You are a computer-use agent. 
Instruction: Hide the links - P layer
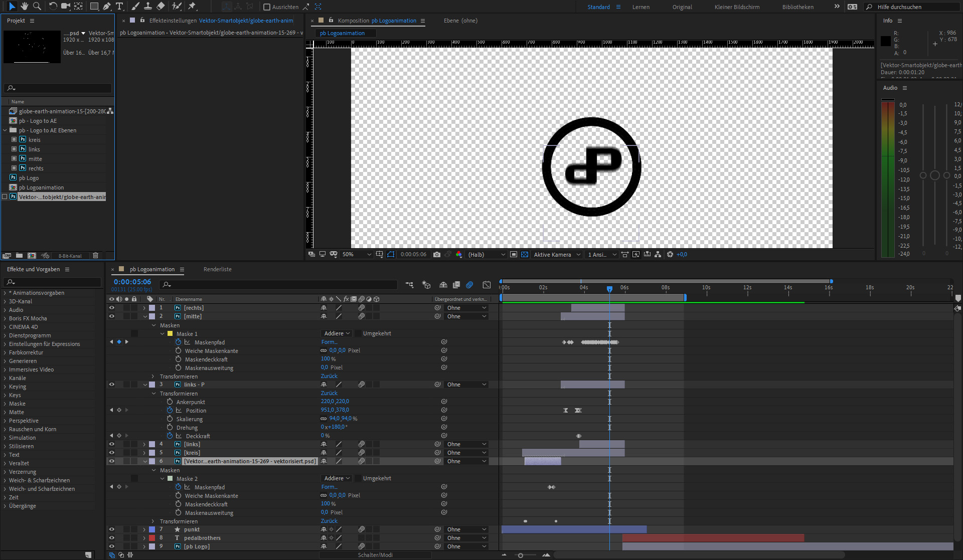pos(112,385)
